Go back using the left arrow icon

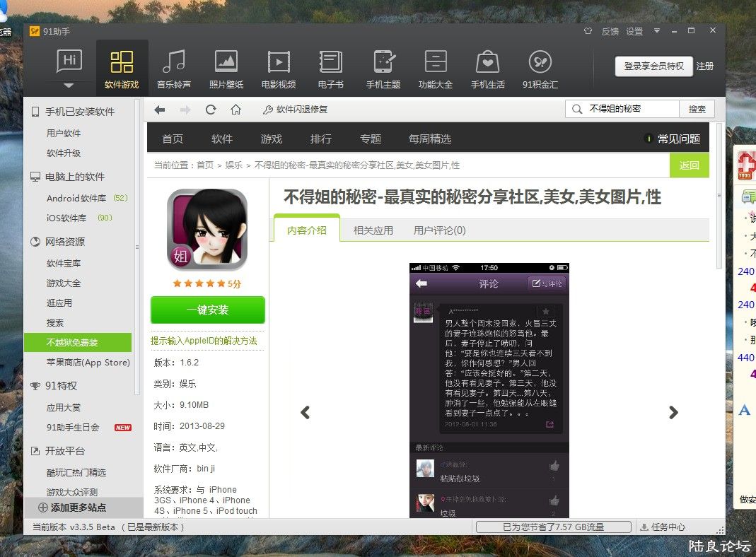point(160,110)
